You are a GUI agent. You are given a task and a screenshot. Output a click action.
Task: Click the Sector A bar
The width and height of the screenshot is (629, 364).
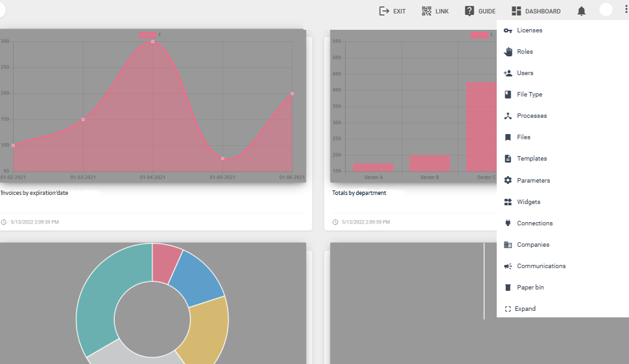point(374,168)
